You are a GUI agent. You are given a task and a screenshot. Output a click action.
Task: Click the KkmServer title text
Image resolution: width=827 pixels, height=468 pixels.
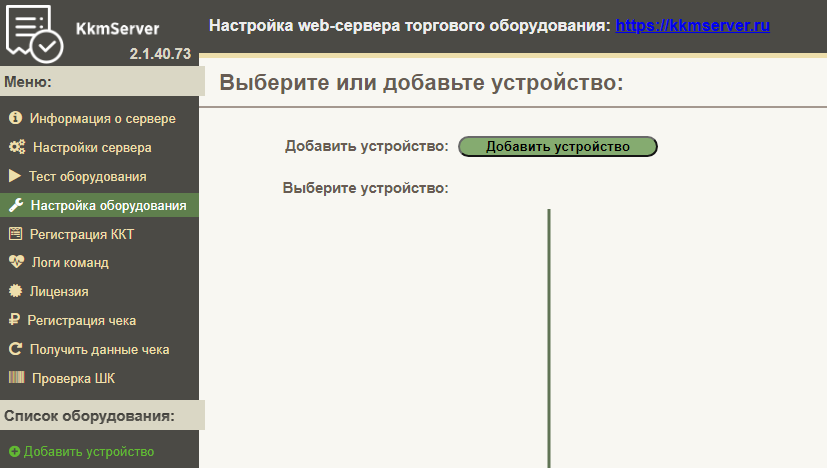coord(118,28)
